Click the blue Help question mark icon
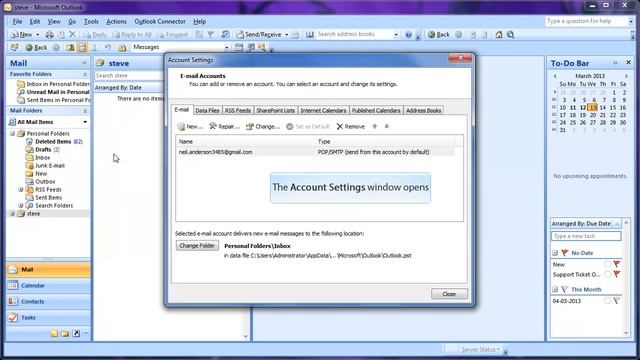Image resolution: width=640 pixels, height=360 pixels. [x=408, y=35]
